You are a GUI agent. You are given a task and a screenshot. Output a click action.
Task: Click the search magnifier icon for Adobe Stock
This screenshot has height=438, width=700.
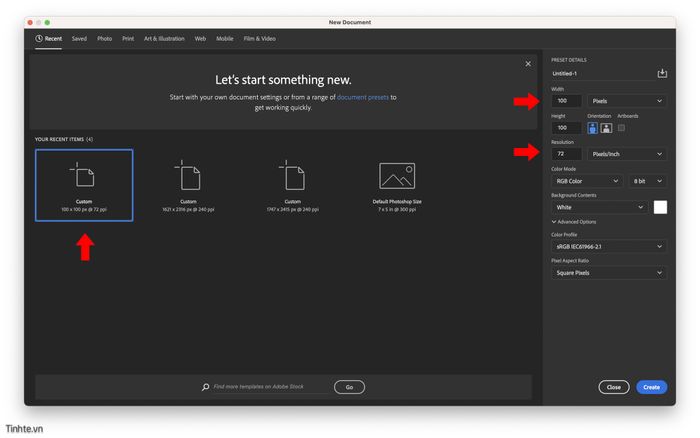(205, 387)
